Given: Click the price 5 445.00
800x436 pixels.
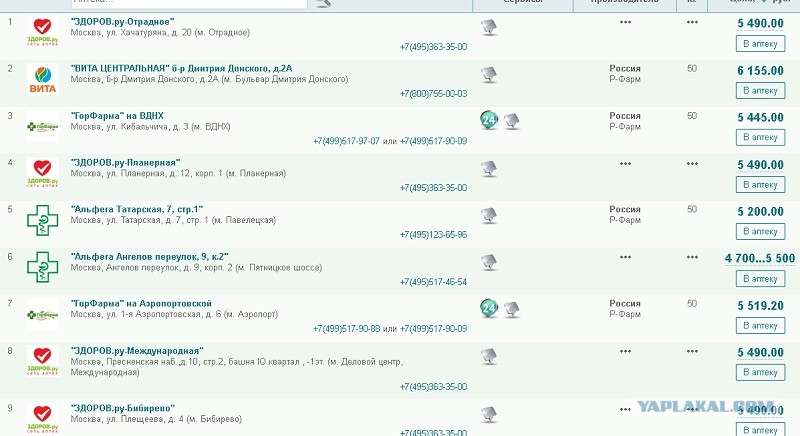Looking at the screenshot, I should pyautogui.click(x=760, y=118).
